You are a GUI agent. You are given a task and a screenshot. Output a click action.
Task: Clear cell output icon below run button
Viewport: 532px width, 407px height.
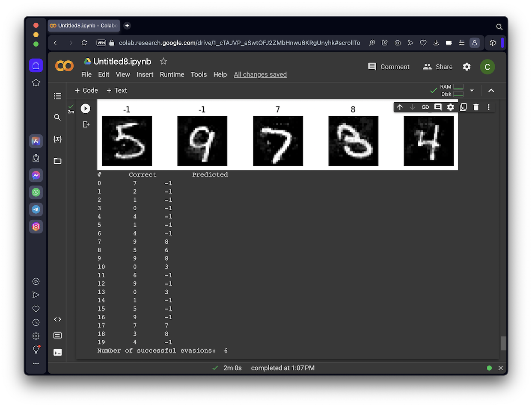point(86,124)
